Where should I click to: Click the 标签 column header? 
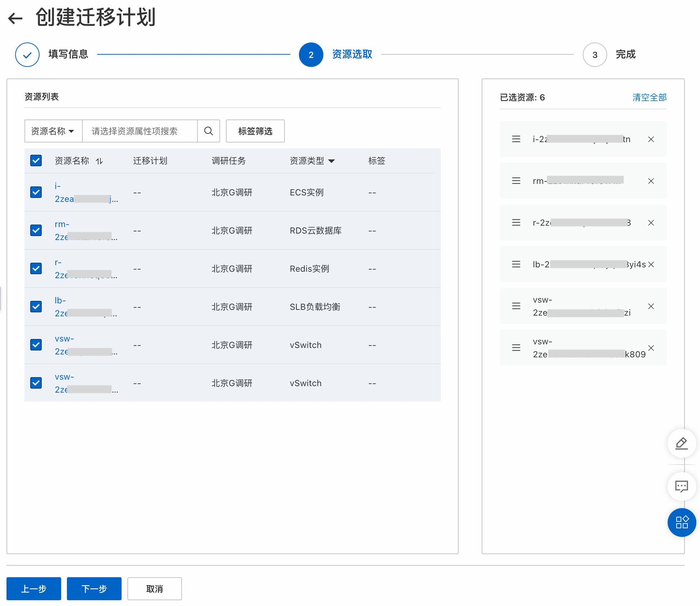377,161
